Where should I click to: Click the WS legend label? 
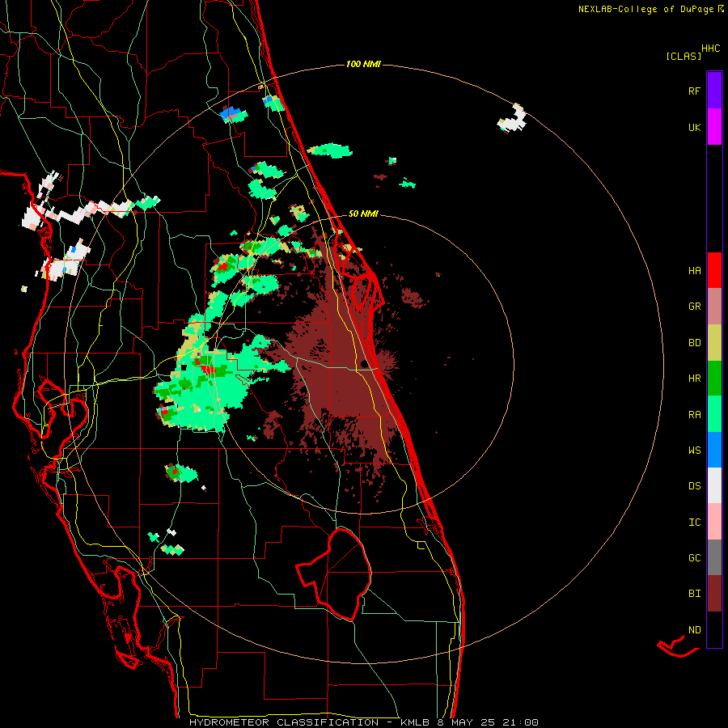click(694, 451)
